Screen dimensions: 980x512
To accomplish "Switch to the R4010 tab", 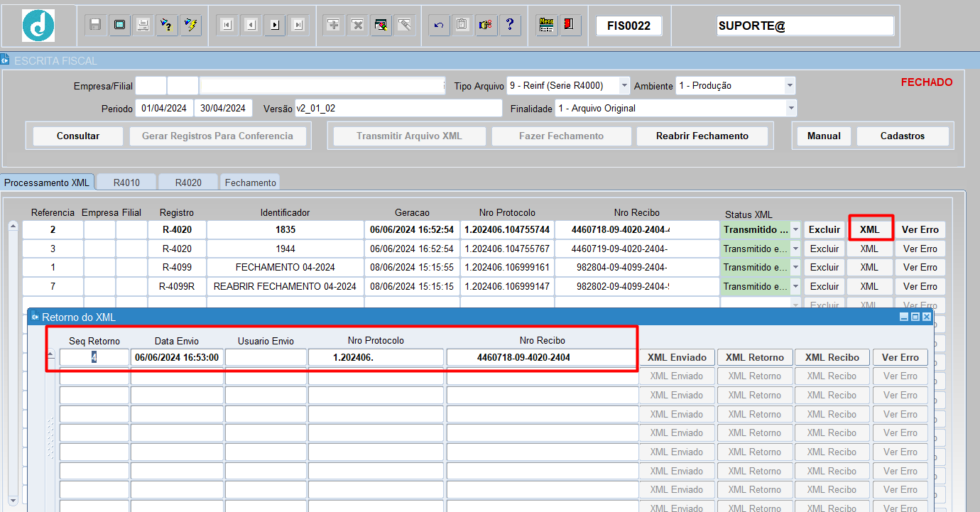I will pyautogui.click(x=126, y=183).
